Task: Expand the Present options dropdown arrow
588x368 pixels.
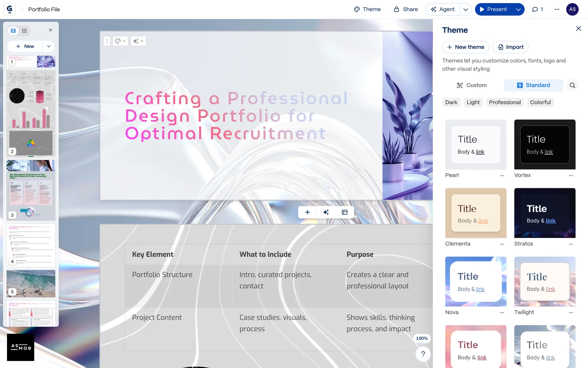Action: [x=518, y=9]
